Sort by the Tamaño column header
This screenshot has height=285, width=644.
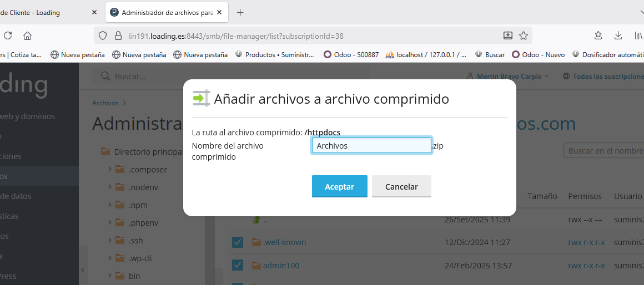tap(542, 196)
